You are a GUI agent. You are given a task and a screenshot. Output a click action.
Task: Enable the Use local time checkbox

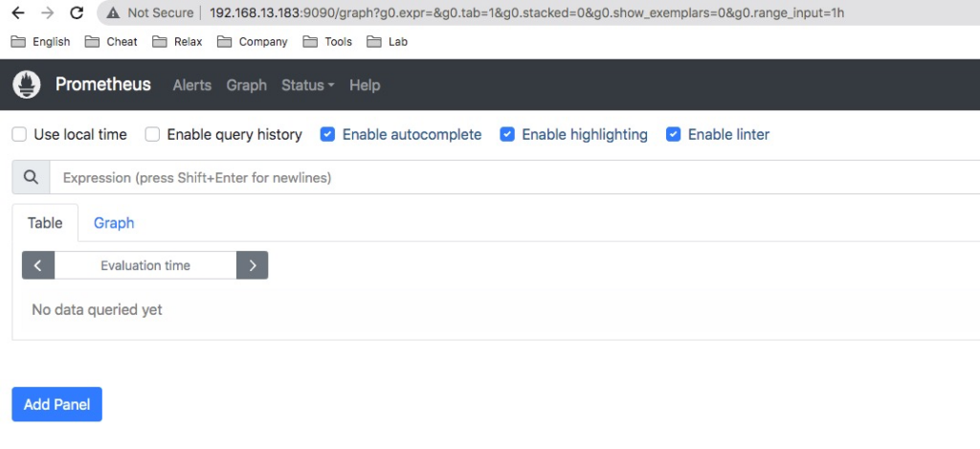pyautogui.click(x=19, y=134)
